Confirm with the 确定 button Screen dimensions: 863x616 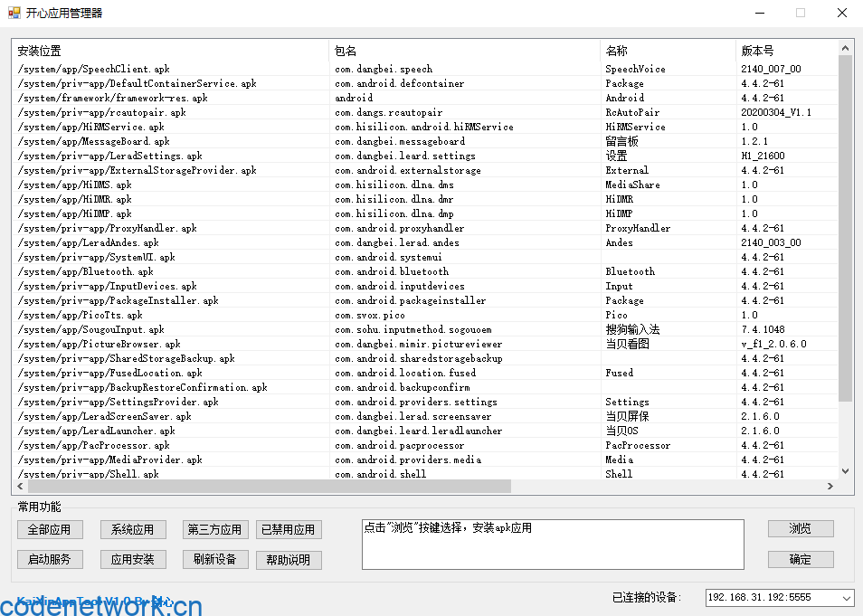(801, 559)
